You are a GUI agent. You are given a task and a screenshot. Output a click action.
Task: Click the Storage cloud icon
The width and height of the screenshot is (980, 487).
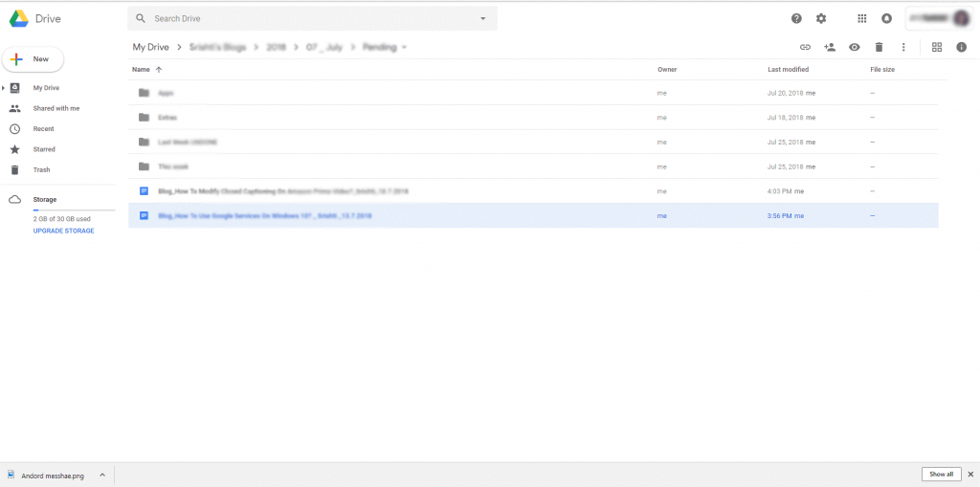pos(15,199)
